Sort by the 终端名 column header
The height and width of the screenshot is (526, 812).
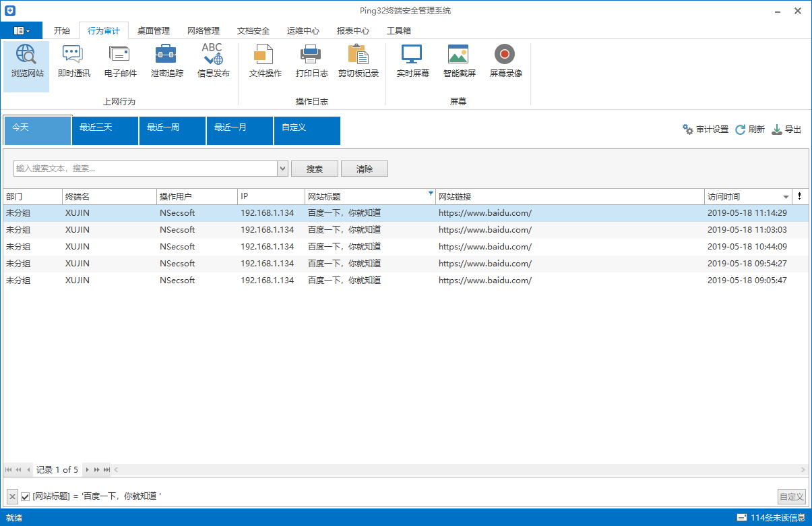(109, 196)
